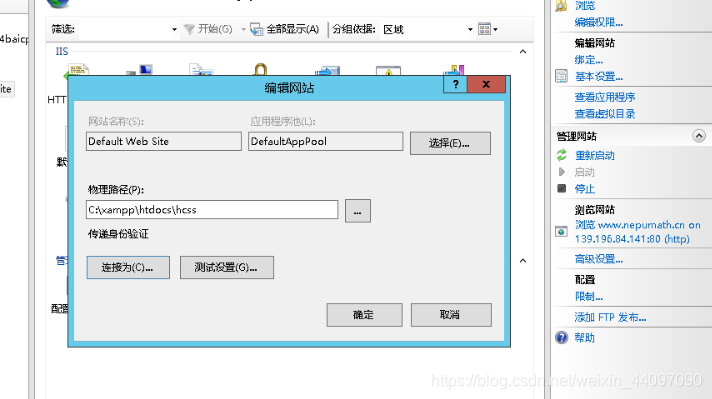The width and height of the screenshot is (712, 399).
Task: Collapse the IIS group chevron
Action: pyautogui.click(x=523, y=52)
